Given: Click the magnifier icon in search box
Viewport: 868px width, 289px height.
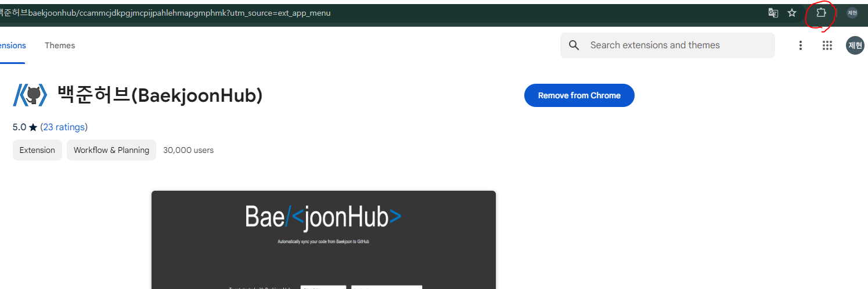Looking at the screenshot, I should pyautogui.click(x=574, y=45).
